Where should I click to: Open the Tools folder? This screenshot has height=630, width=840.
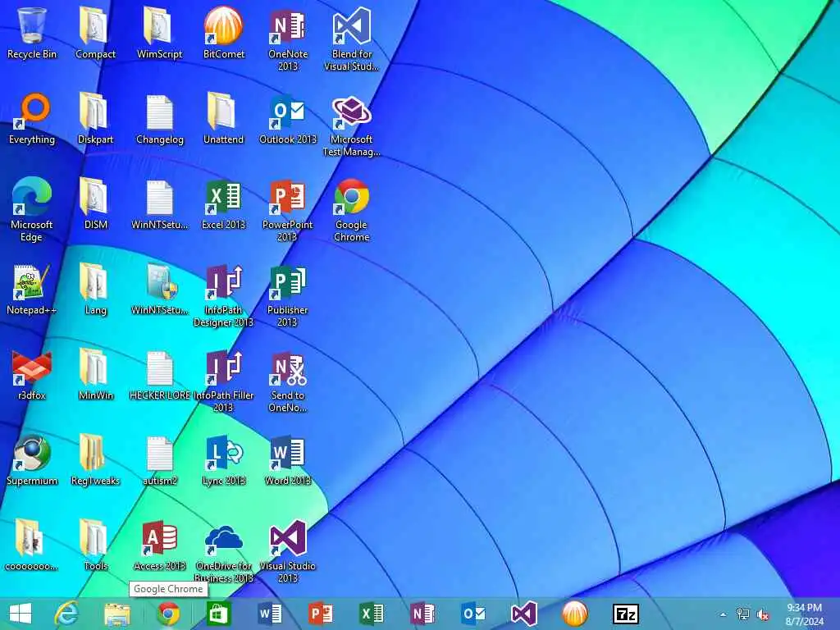(x=95, y=545)
